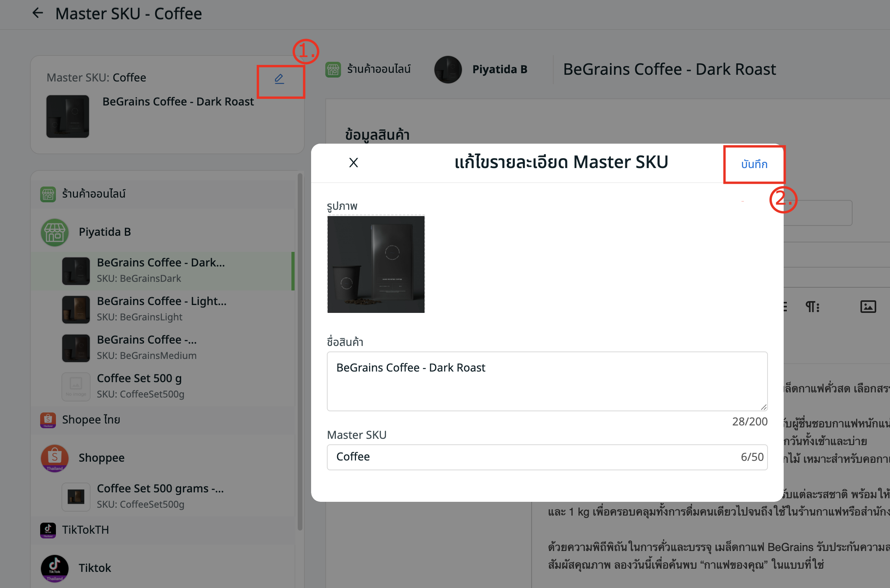Click the Master SKU input field with Coffee
The width and height of the screenshot is (890, 588).
(x=547, y=457)
